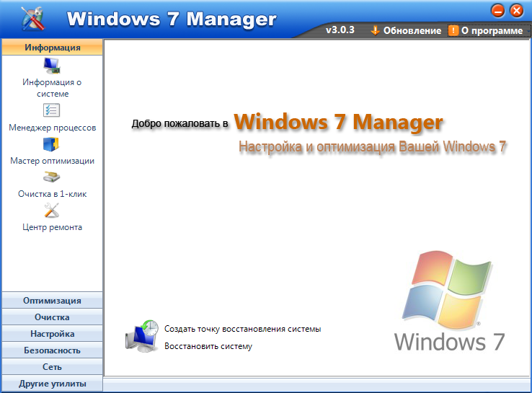Click the system restore computer icon

tap(142, 336)
